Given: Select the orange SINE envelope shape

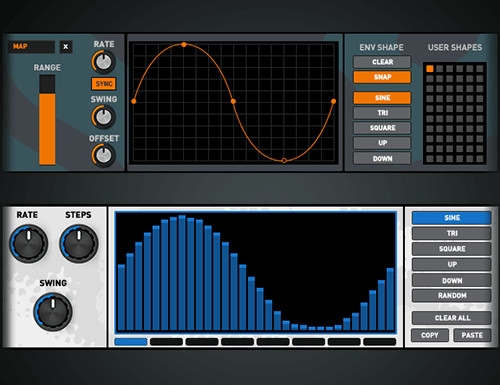Looking at the screenshot, I should [382, 98].
